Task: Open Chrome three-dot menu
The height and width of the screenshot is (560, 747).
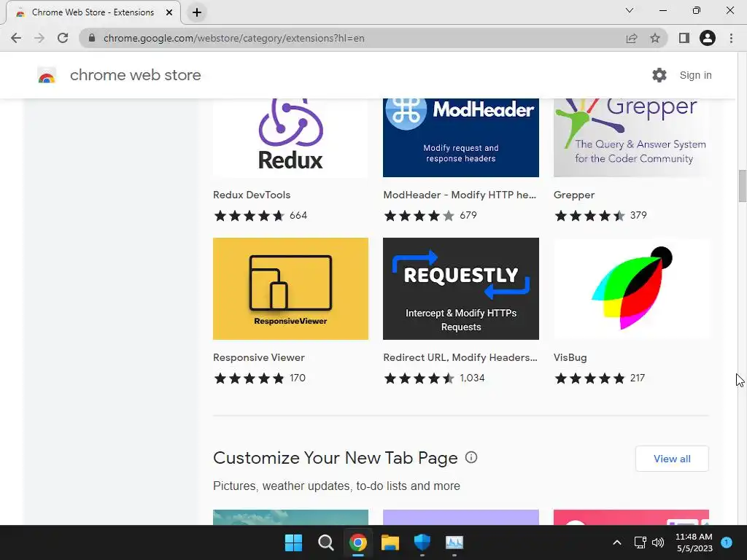Action: pyautogui.click(x=731, y=38)
